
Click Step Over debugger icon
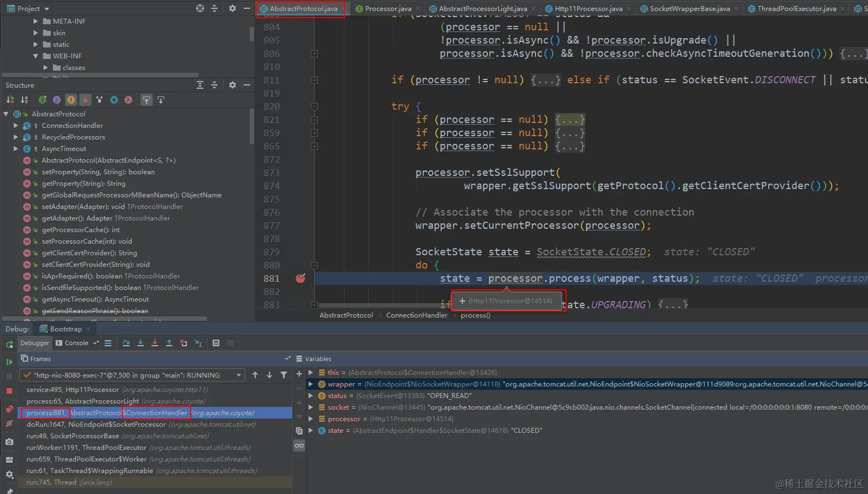126,343
